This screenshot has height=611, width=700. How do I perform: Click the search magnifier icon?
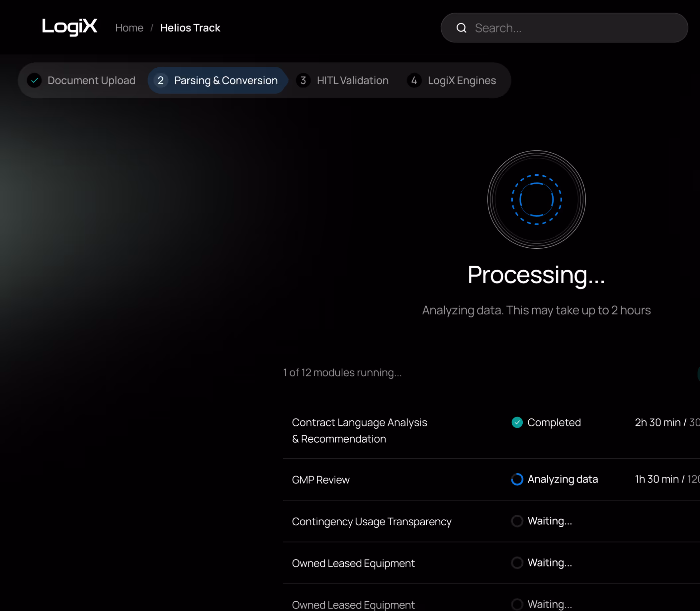pos(462,28)
